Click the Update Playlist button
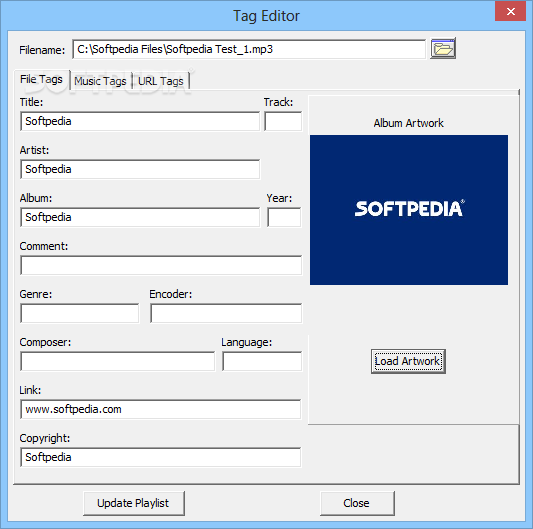 [x=134, y=503]
